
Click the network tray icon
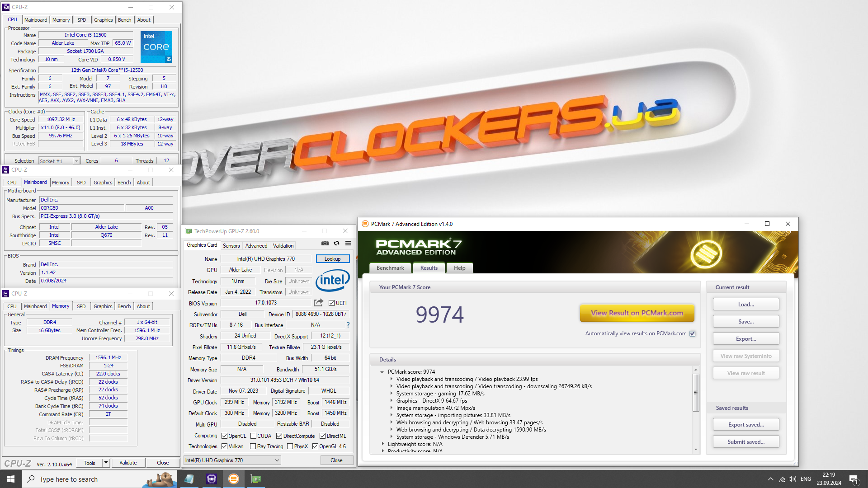pyautogui.click(x=782, y=479)
